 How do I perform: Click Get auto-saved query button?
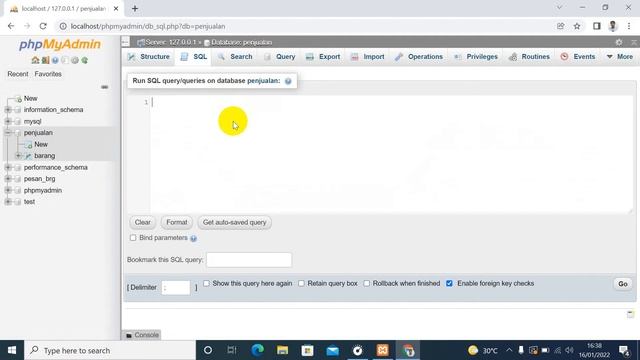click(235, 222)
